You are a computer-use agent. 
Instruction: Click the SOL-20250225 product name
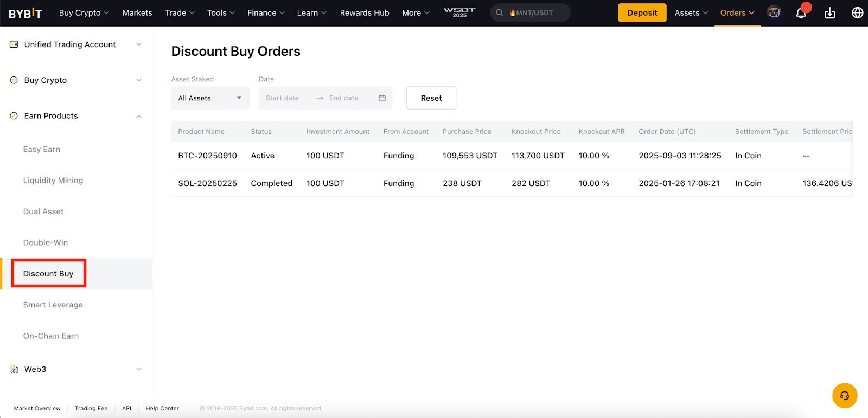pos(208,183)
